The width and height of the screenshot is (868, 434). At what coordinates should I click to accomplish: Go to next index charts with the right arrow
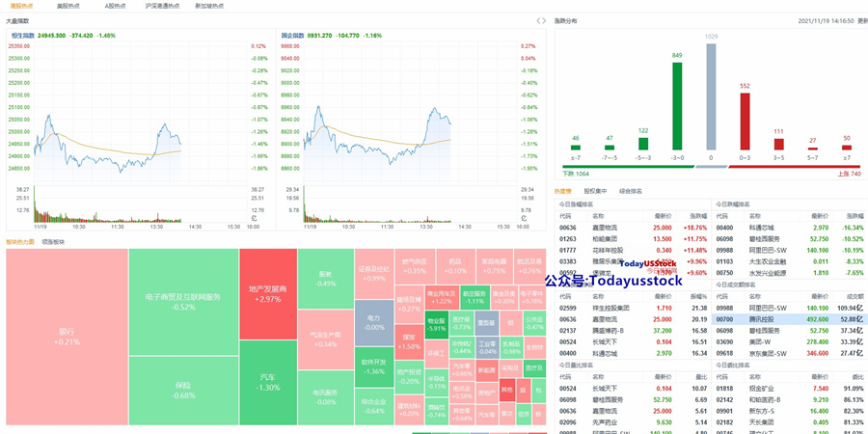(x=544, y=21)
